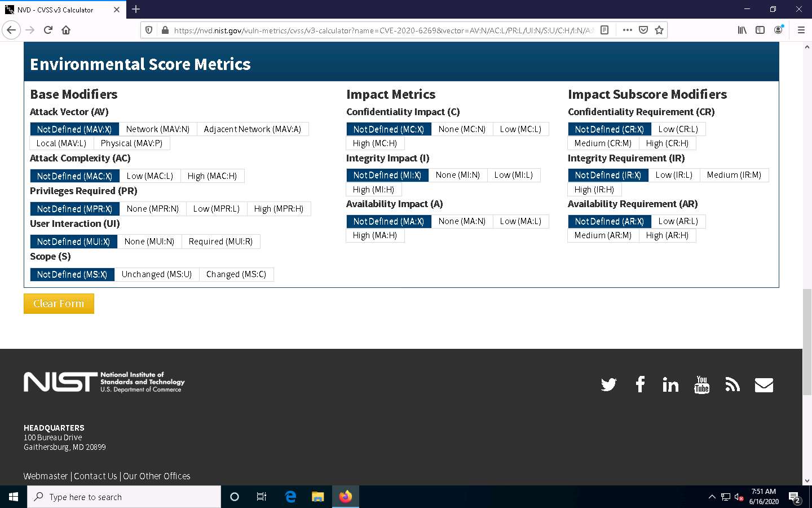
Task: Bookmark this page with star icon
Action: 659,30
